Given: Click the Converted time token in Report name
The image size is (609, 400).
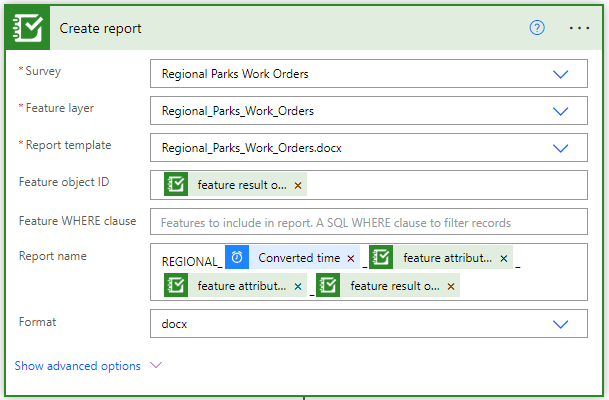Looking at the screenshot, I should [x=299, y=258].
